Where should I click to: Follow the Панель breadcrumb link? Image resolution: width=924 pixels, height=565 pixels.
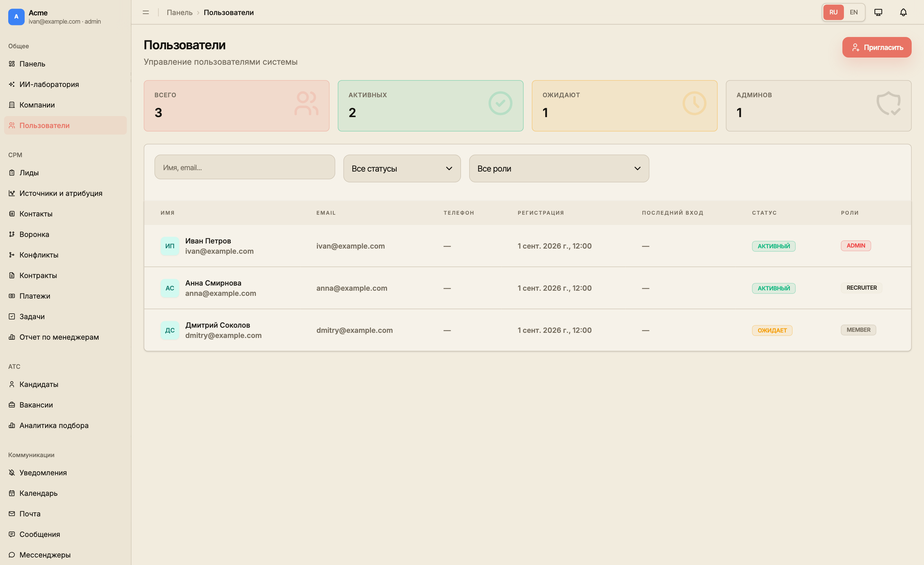coord(180,12)
